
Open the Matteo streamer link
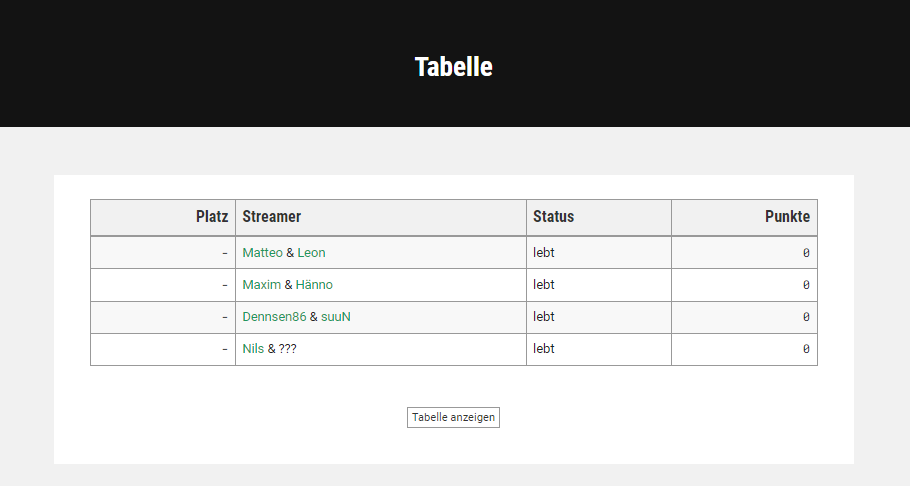coord(262,253)
